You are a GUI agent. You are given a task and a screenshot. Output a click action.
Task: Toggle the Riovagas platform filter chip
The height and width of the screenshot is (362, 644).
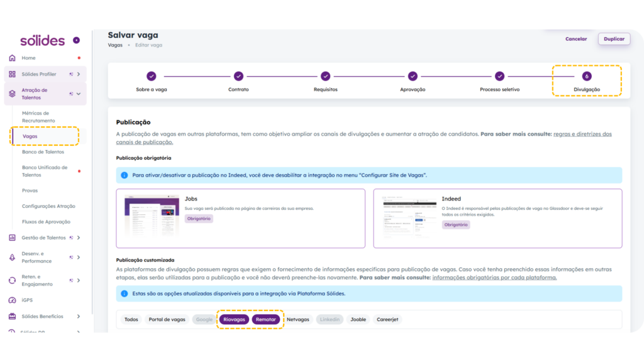(234, 319)
